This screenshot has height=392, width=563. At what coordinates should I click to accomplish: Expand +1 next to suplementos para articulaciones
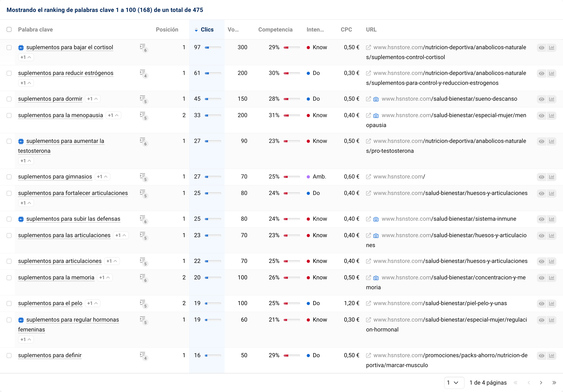click(112, 261)
